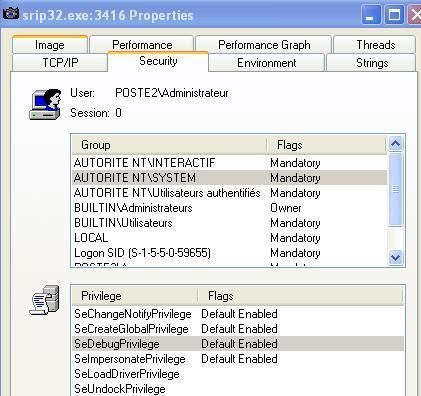Maximize the srip32.exe Properties window
The image size is (421, 396).
[x=394, y=15]
